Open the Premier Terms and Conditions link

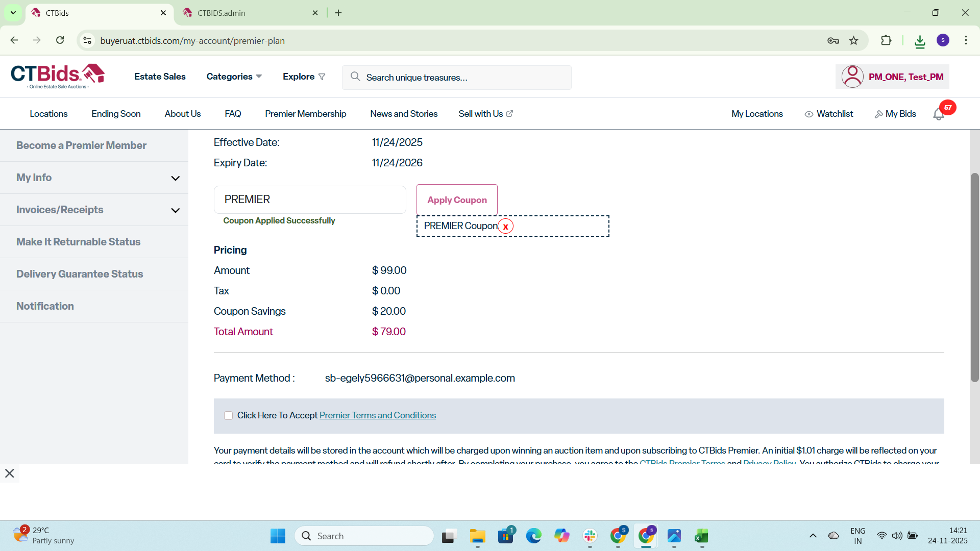377,415
